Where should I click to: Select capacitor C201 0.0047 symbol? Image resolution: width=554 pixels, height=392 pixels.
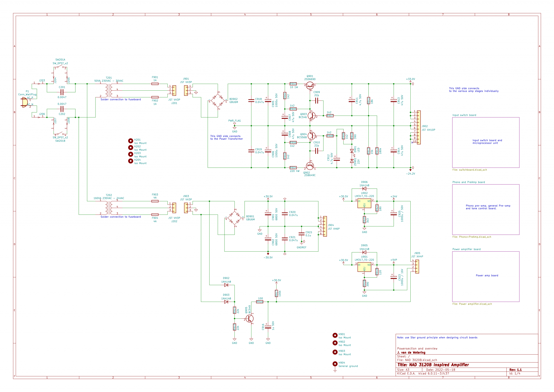[62, 92]
